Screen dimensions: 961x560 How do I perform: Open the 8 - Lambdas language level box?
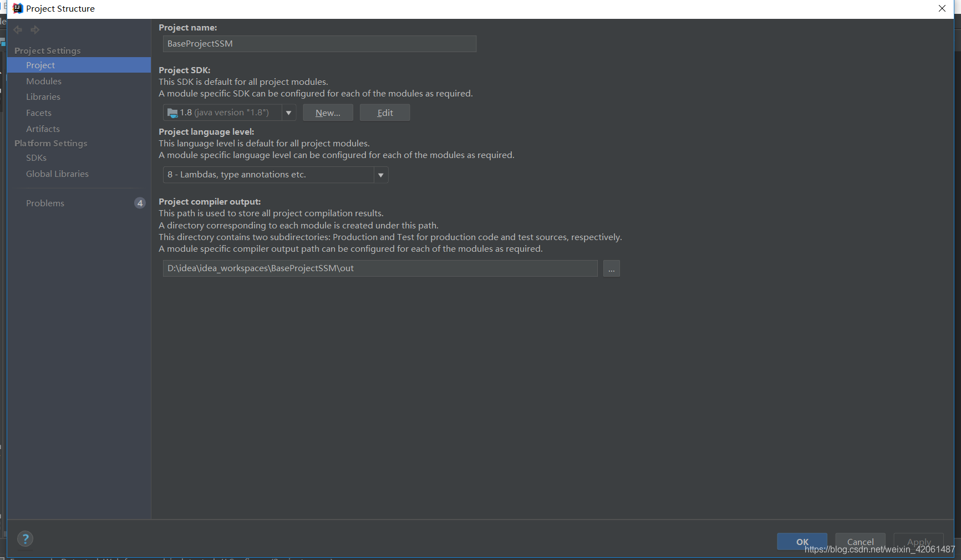[276, 175]
